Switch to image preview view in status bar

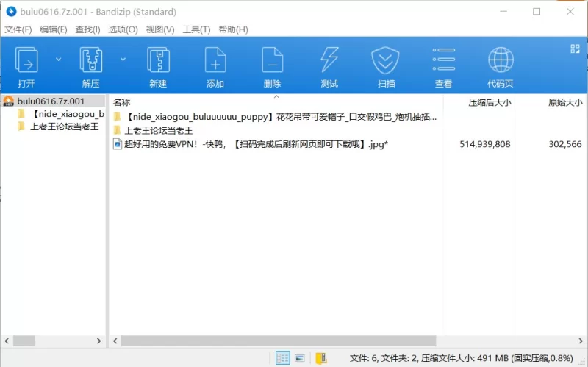[x=300, y=358]
